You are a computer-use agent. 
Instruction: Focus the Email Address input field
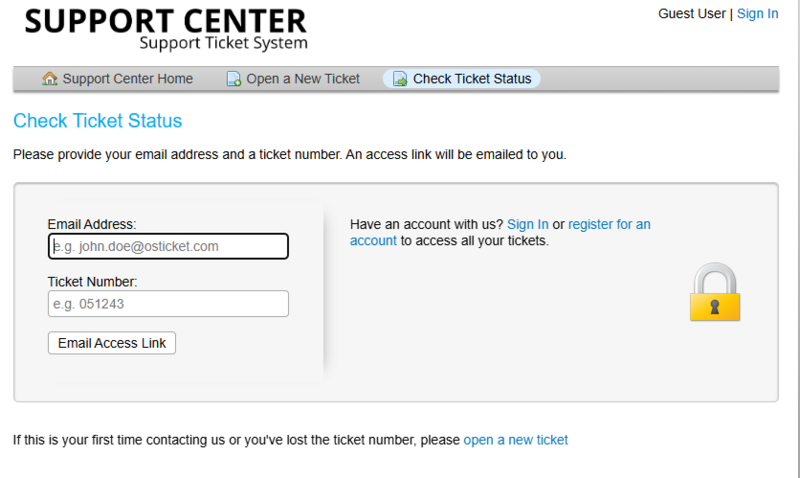[x=168, y=246]
